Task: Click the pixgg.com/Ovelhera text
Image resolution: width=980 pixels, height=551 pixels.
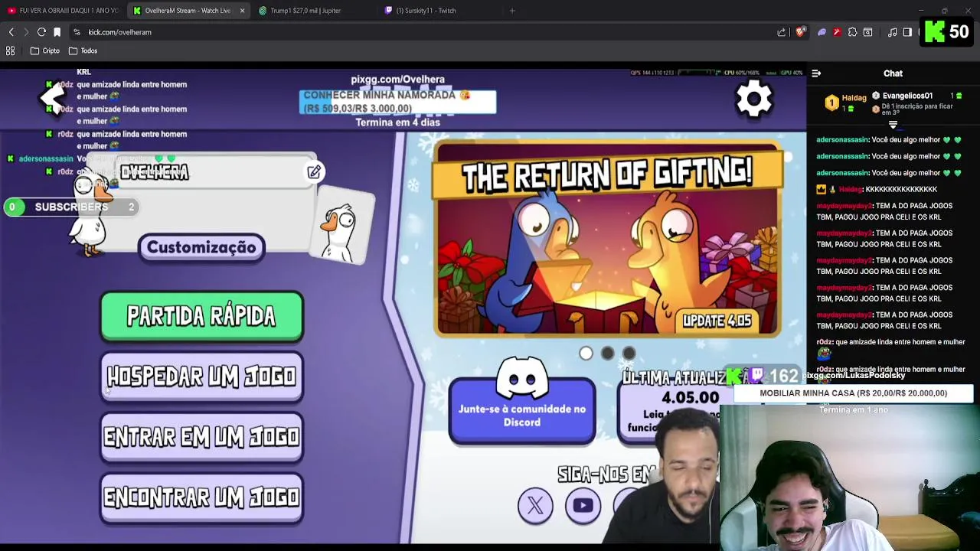Action: pyautogui.click(x=397, y=80)
